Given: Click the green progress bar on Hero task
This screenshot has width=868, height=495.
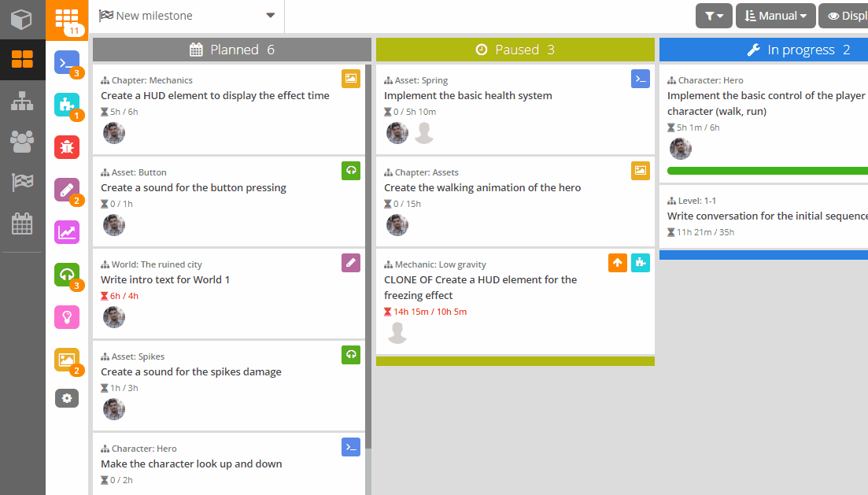Looking at the screenshot, I should click(767, 171).
